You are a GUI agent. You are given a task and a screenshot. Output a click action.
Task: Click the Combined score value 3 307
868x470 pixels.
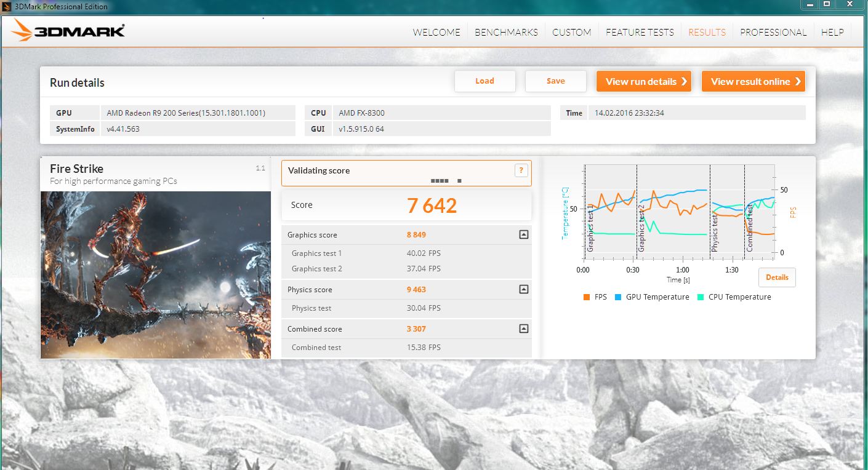[x=416, y=329]
